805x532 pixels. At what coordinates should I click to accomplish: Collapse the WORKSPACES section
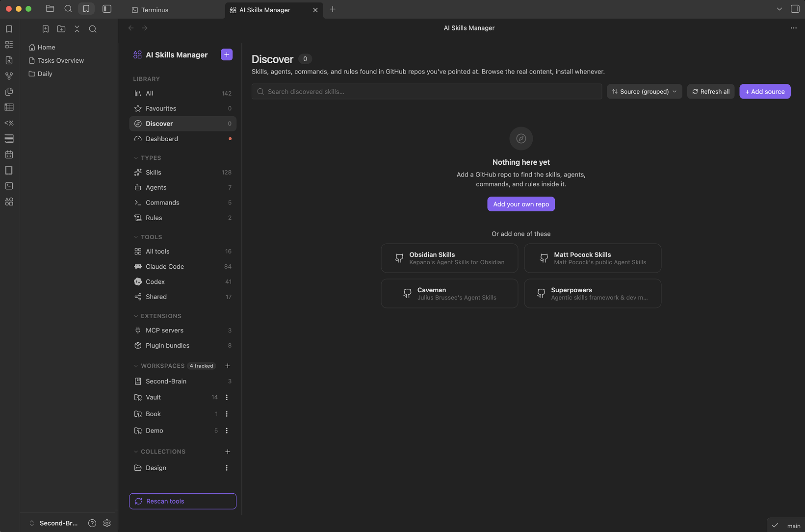click(x=159, y=366)
